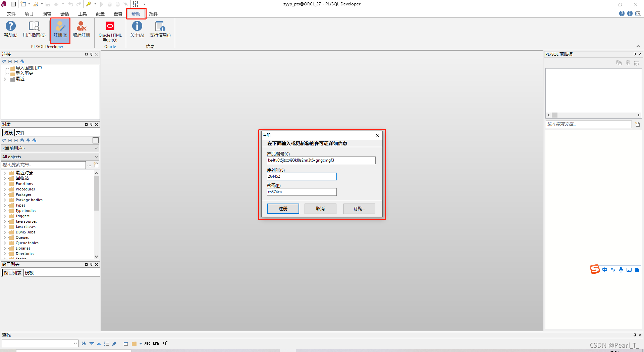The width and height of the screenshot is (644, 352).
Task: Expand the 最近... connection folder
Action: point(5,79)
